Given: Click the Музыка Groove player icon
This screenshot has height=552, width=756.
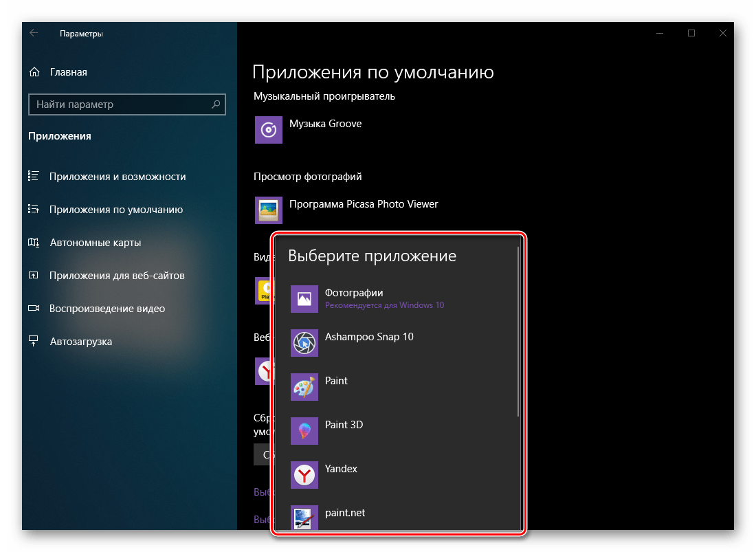Looking at the screenshot, I should point(269,130).
